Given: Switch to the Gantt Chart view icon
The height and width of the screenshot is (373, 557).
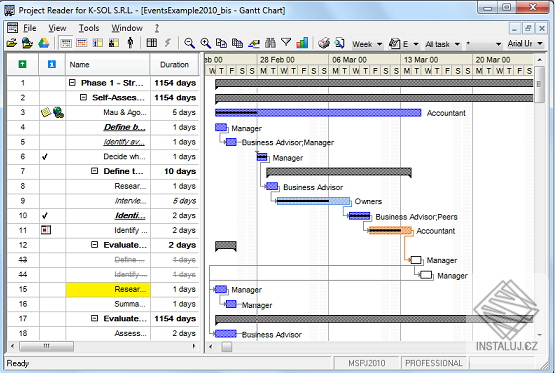Looking at the screenshot, I should [66, 43].
